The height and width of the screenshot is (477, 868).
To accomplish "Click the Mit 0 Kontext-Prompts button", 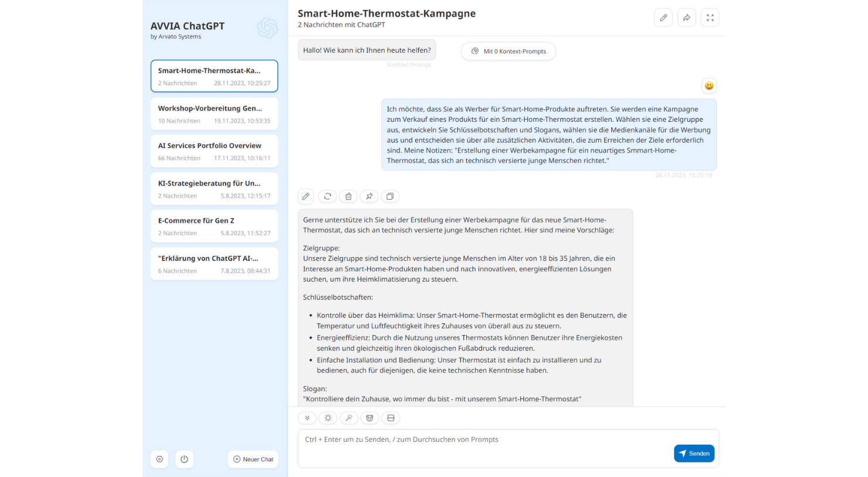I will pos(508,52).
